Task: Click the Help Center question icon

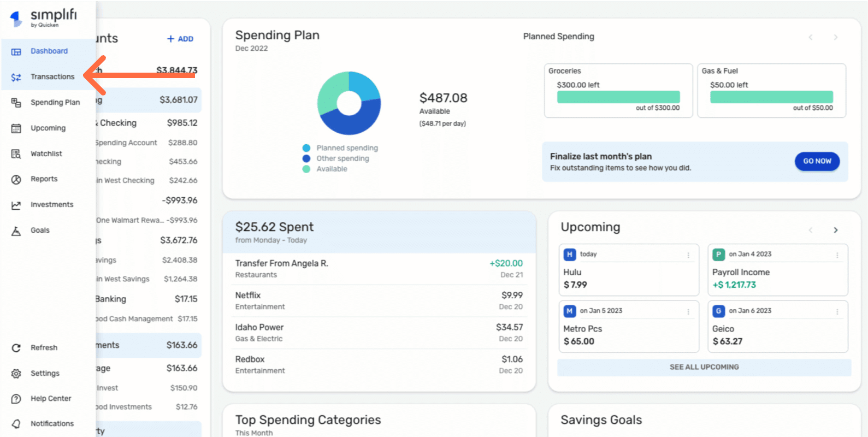Action: tap(16, 399)
